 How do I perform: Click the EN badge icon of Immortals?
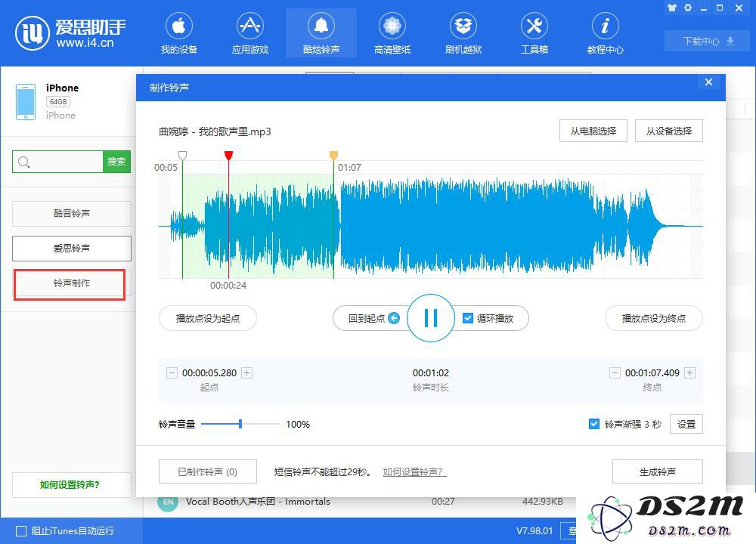168,502
